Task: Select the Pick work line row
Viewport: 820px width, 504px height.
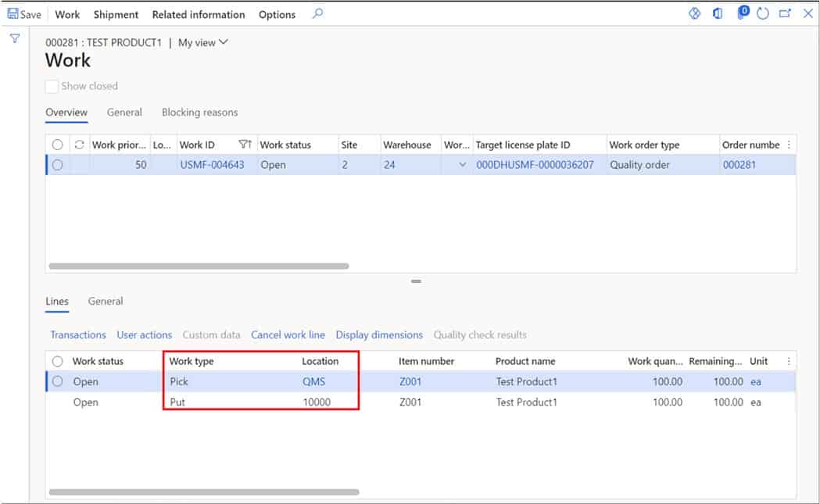Action: (x=58, y=381)
